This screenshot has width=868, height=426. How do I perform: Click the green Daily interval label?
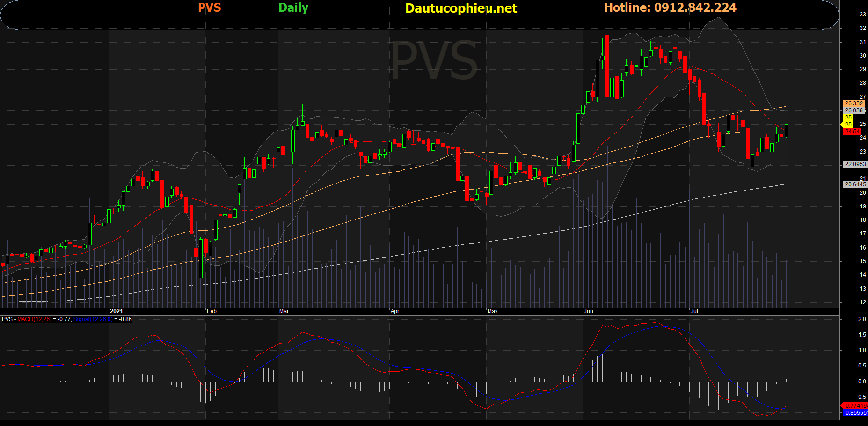(293, 8)
